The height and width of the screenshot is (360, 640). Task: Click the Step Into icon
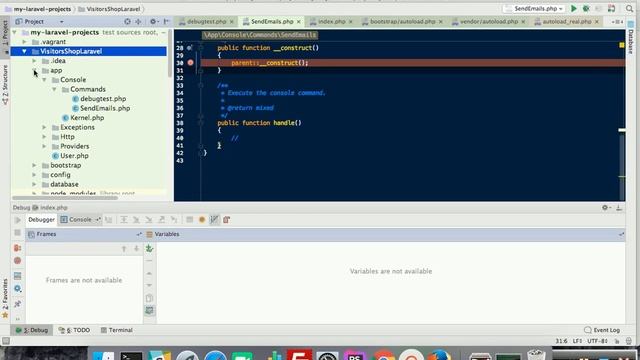tap(136, 220)
